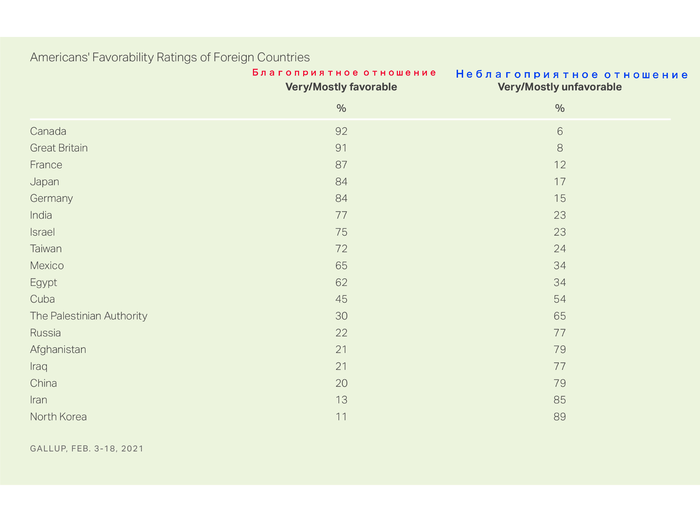Click Cuba's unfavorable value of 54
Screen dimensions: 700x525
[560, 299]
